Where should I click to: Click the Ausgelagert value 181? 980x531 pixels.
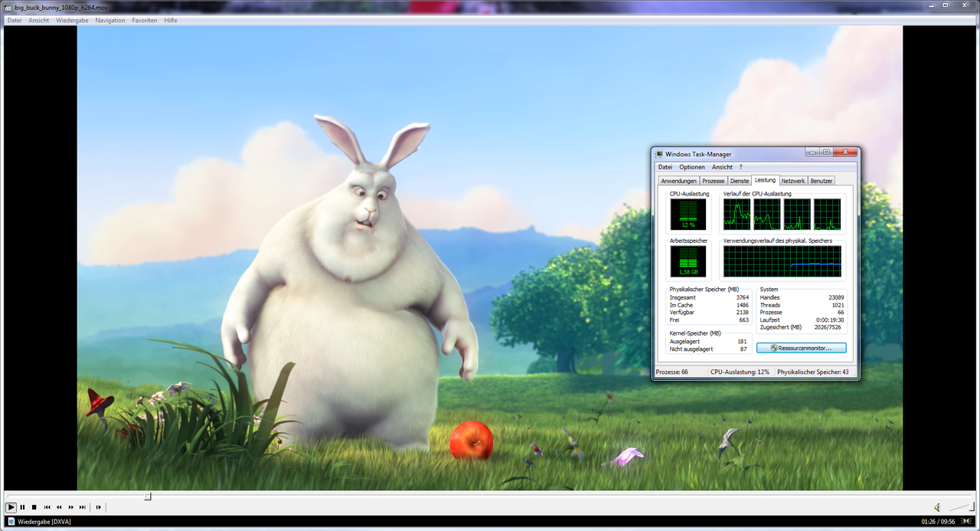pyautogui.click(x=742, y=341)
